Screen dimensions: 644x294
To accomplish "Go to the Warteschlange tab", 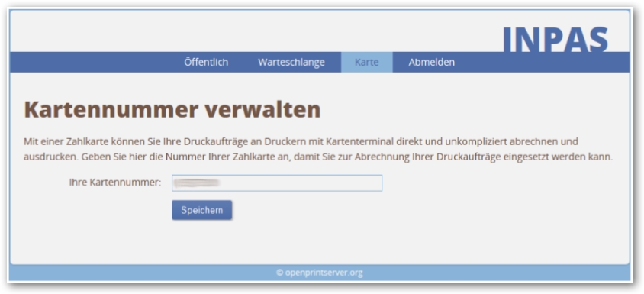I will pyautogui.click(x=291, y=62).
